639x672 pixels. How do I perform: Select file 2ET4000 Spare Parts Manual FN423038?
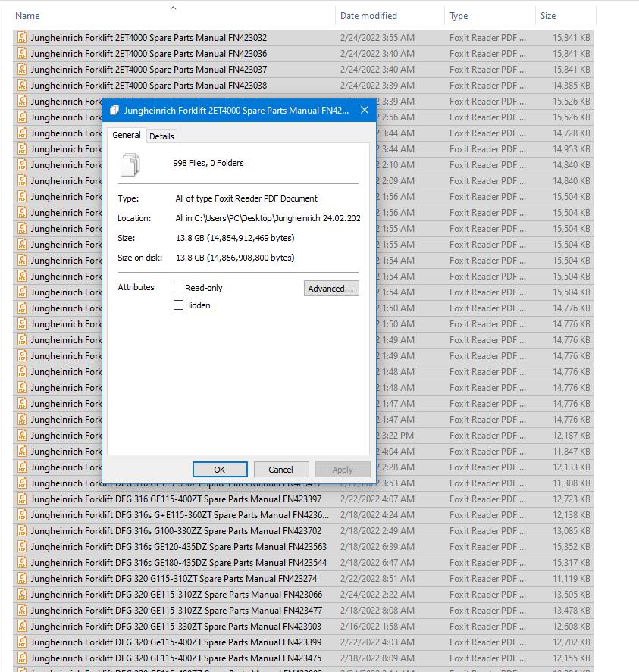[149, 86]
